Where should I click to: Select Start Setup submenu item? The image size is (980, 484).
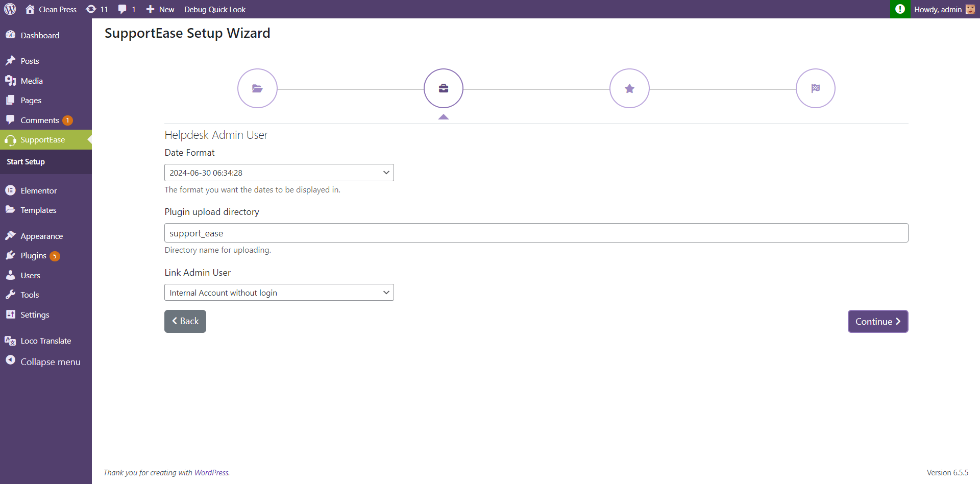pyautogui.click(x=26, y=162)
